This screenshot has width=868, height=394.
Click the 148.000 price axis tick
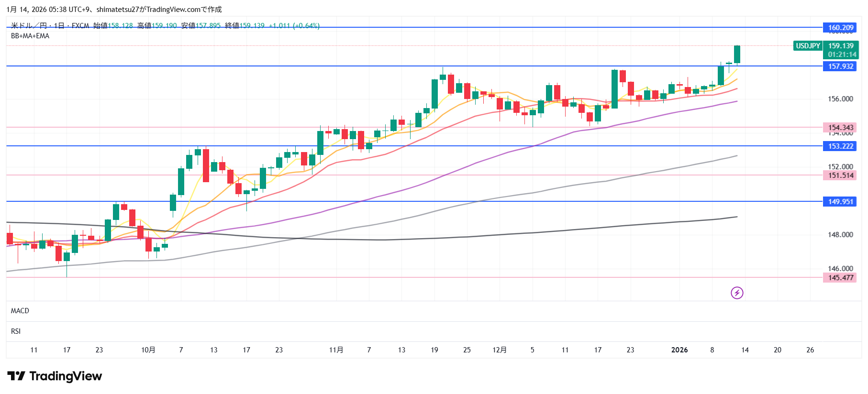840,235
